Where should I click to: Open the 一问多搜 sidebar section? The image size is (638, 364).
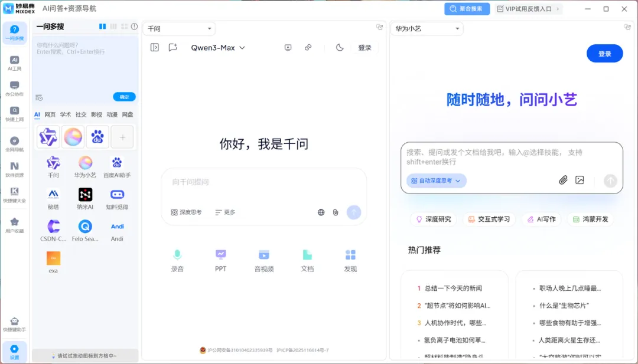click(x=14, y=33)
